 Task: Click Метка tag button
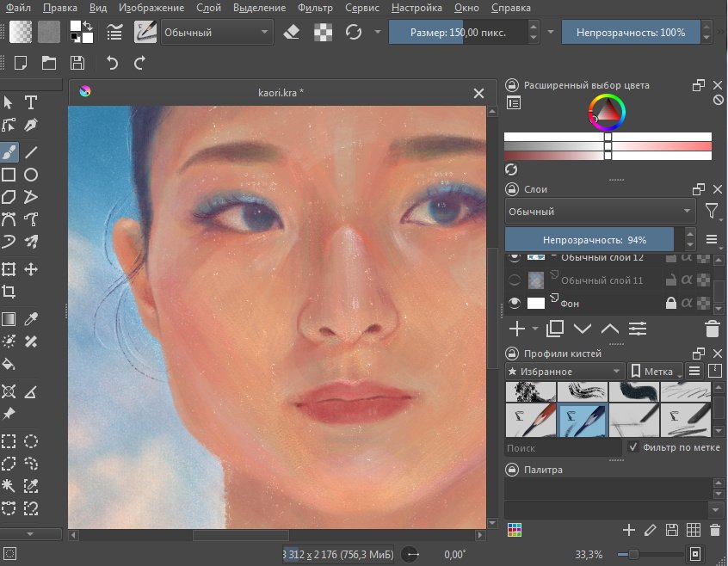655,371
